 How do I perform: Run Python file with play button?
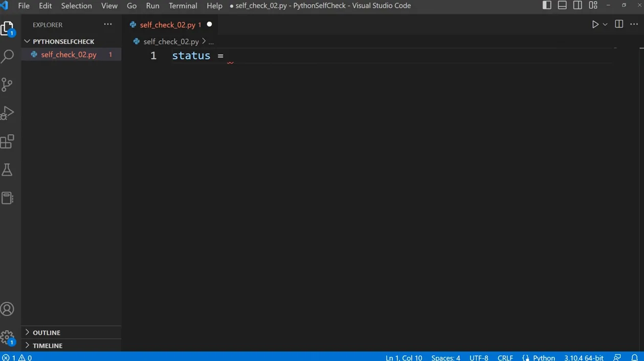pyautogui.click(x=595, y=25)
